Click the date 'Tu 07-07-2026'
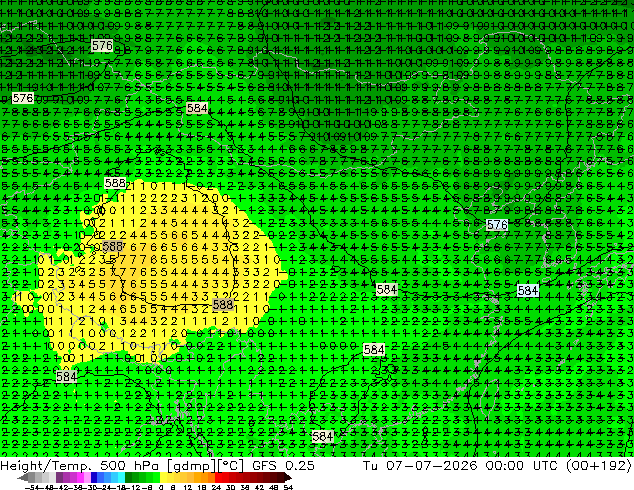Screen dimensions: 634x490 pyautogui.click(x=421, y=465)
